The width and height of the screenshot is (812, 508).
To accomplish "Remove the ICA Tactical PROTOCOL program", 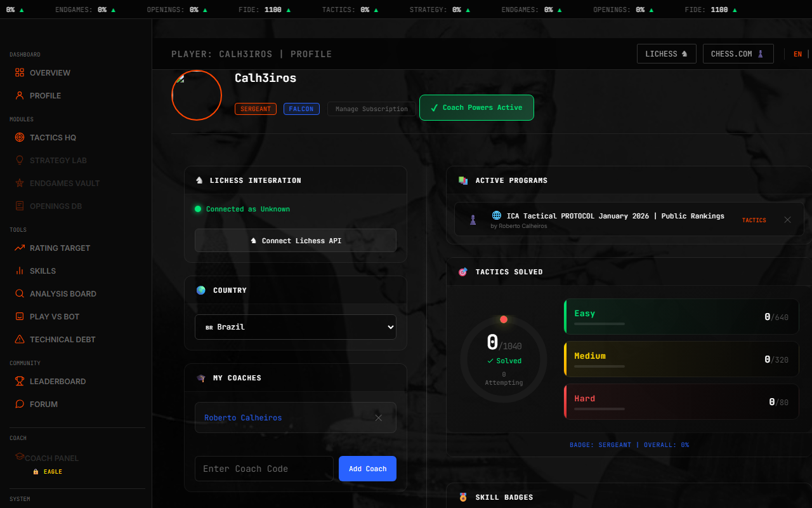I will (787, 220).
